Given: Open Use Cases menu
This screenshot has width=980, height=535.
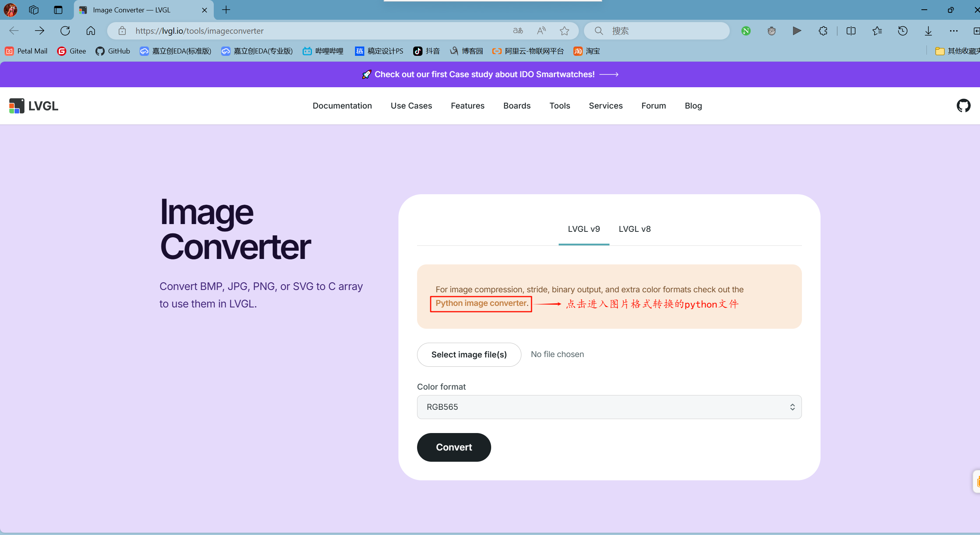Looking at the screenshot, I should point(411,106).
